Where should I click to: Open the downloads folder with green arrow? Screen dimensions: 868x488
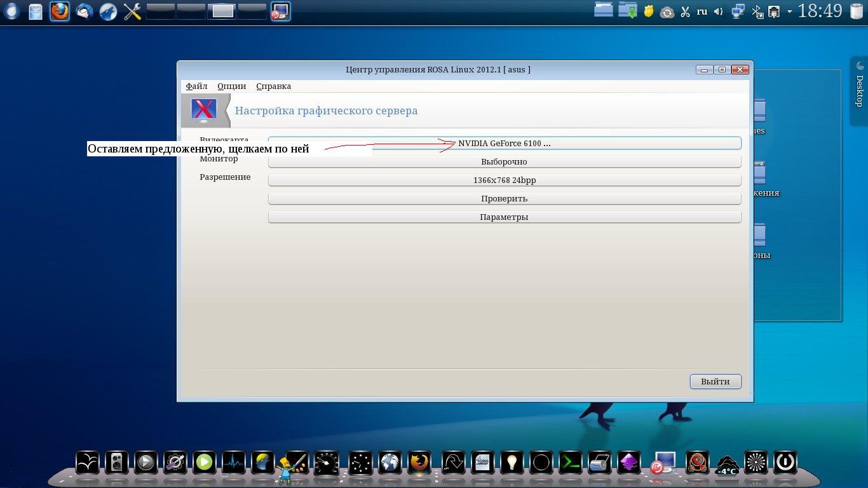click(627, 11)
